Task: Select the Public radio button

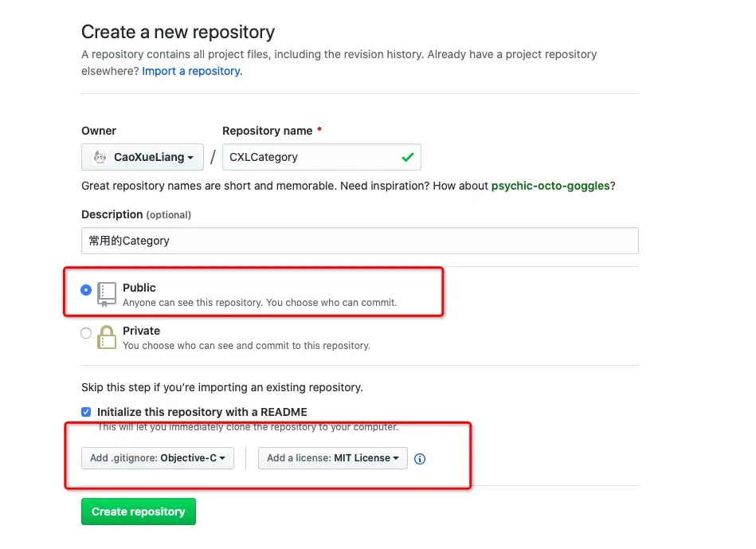Action: [x=86, y=291]
